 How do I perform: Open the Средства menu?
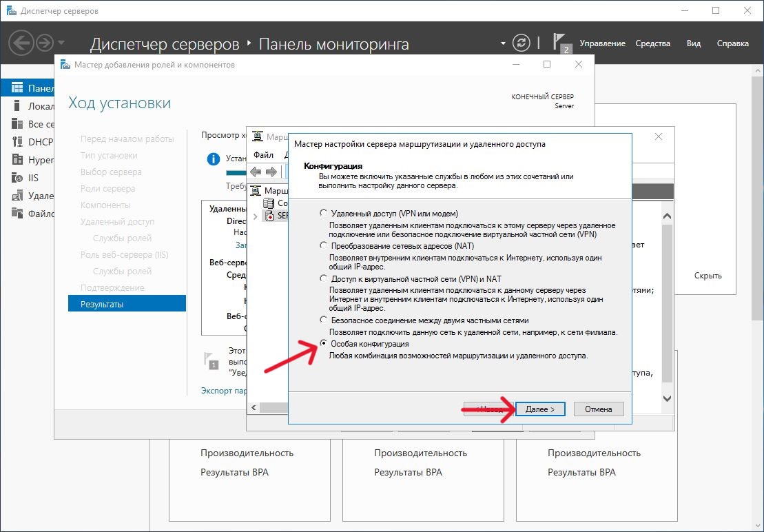(x=652, y=43)
